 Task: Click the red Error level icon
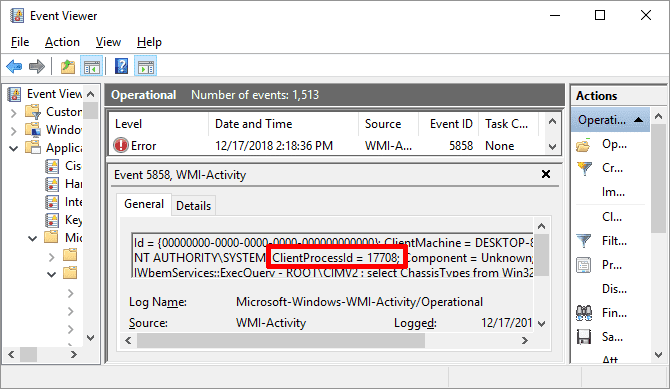tap(121, 145)
